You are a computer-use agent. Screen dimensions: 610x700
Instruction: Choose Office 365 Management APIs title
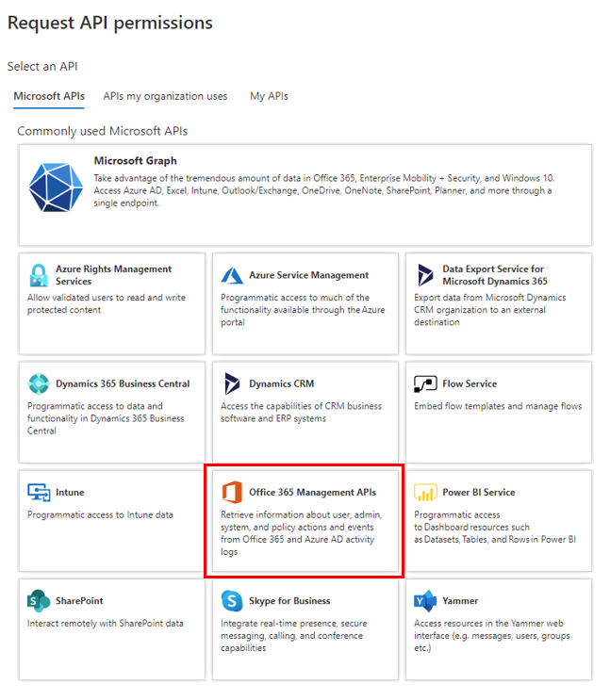pyautogui.click(x=312, y=493)
